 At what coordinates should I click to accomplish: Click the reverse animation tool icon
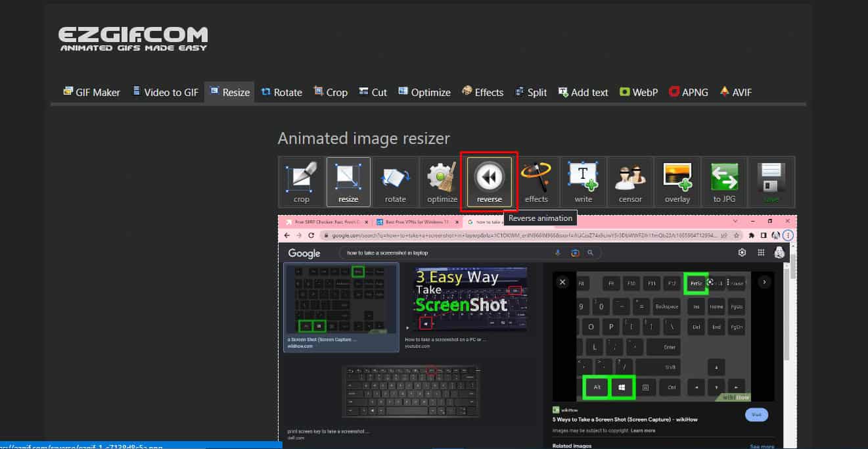tap(490, 182)
